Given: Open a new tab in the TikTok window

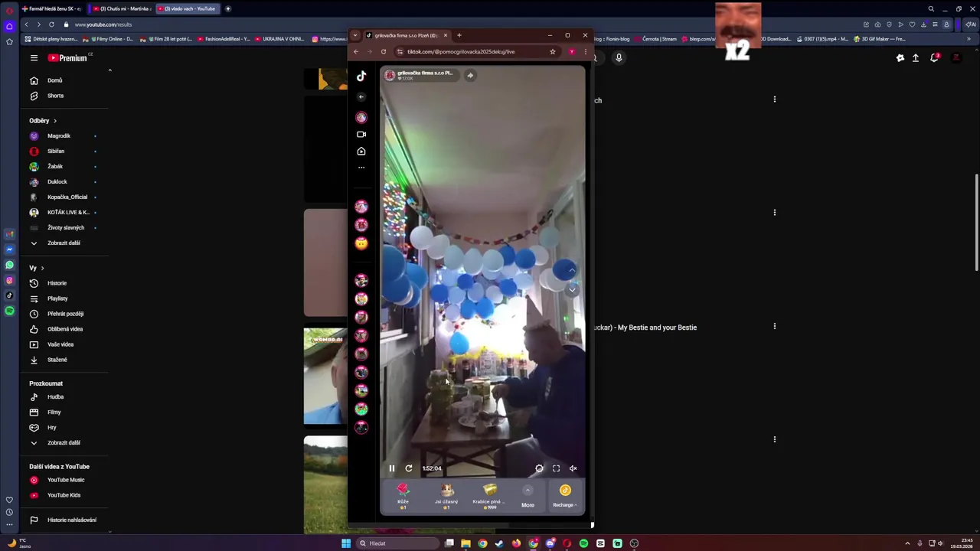Looking at the screenshot, I should (459, 35).
